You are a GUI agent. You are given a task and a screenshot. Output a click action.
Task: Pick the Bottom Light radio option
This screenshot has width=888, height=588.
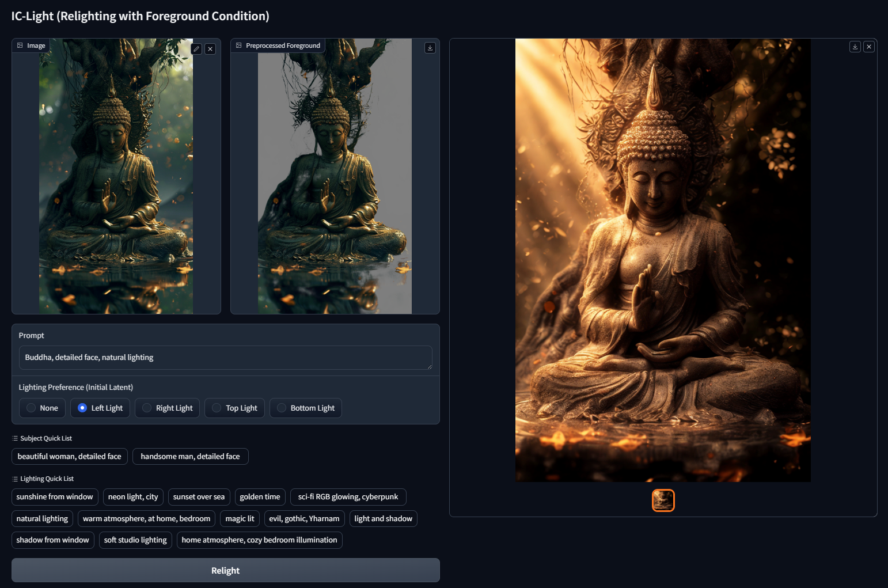[x=305, y=408]
